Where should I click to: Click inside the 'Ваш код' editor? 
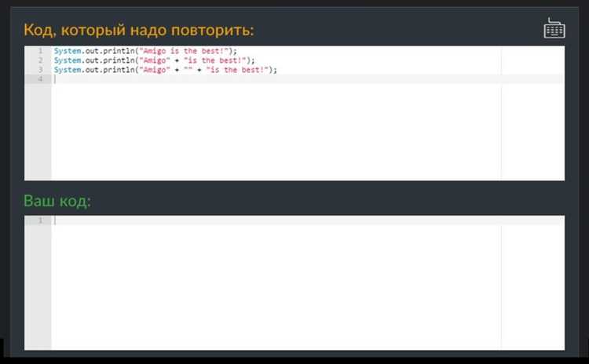294,282
